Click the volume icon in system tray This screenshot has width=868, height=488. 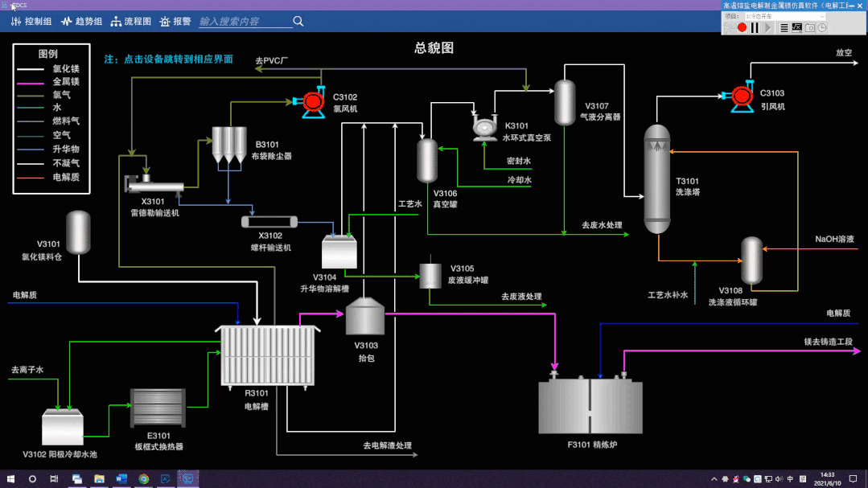(779, 479)
